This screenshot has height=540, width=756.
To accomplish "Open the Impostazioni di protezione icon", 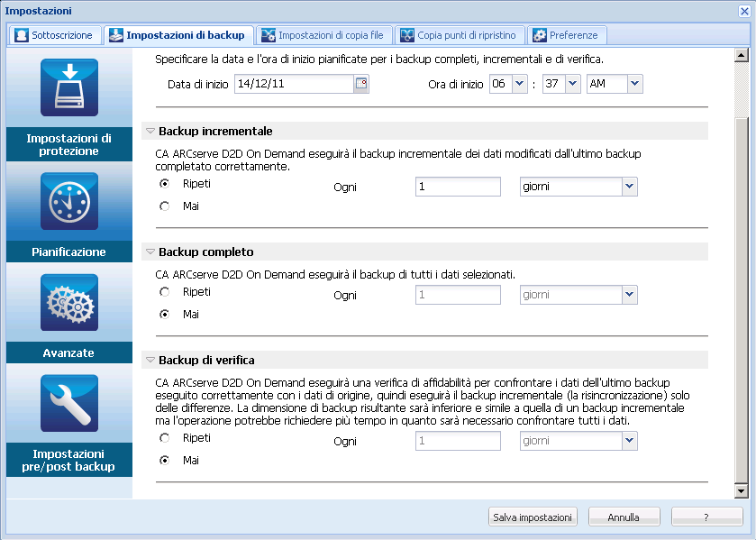I will [69, 88].
